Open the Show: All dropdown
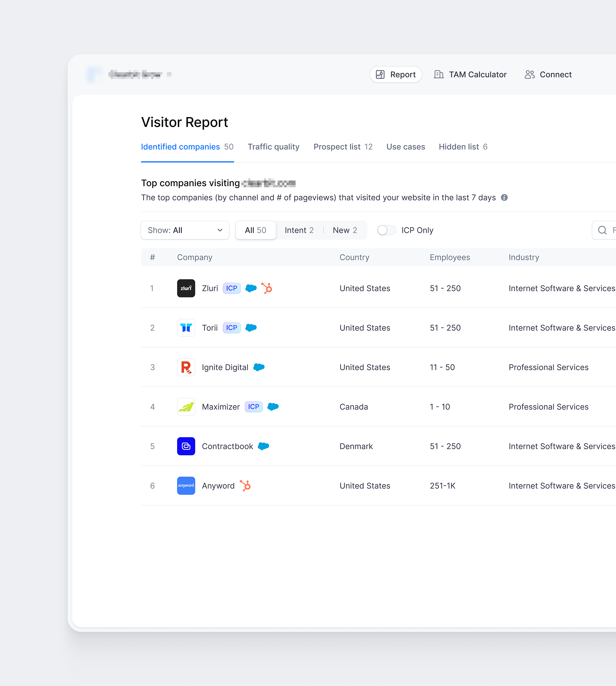This screenshot has height=686, width=616. click(185, 230)
